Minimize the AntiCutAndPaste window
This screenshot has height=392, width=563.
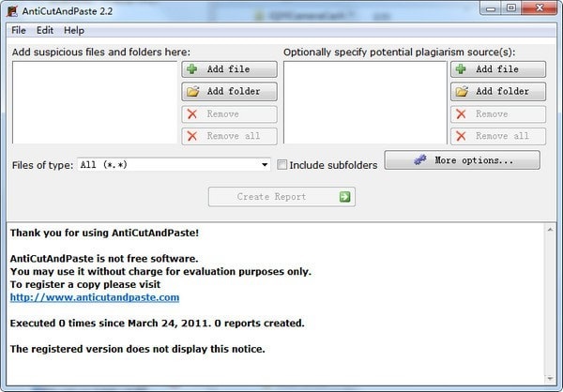pos(491,8)
